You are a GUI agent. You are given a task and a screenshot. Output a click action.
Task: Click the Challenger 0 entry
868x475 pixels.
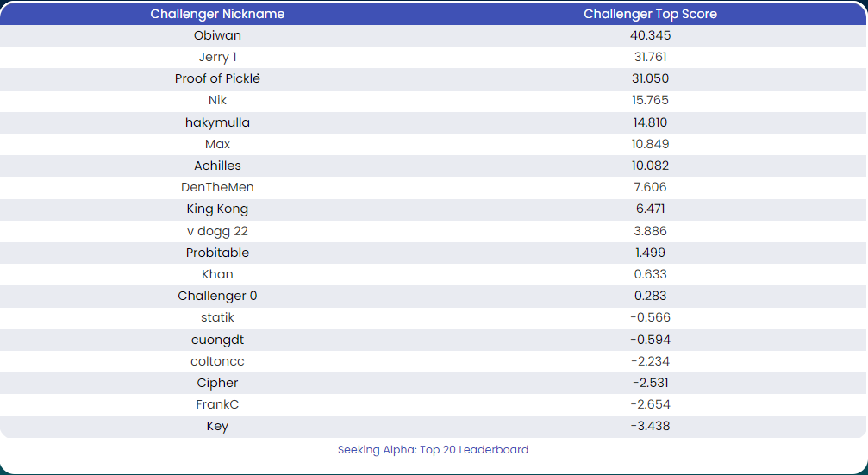point(217,296)
